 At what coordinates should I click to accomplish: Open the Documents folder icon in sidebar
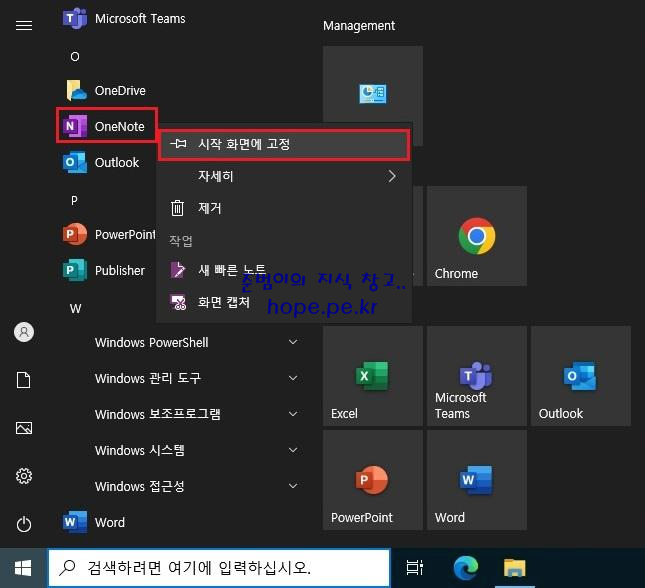tap(24, 380)
